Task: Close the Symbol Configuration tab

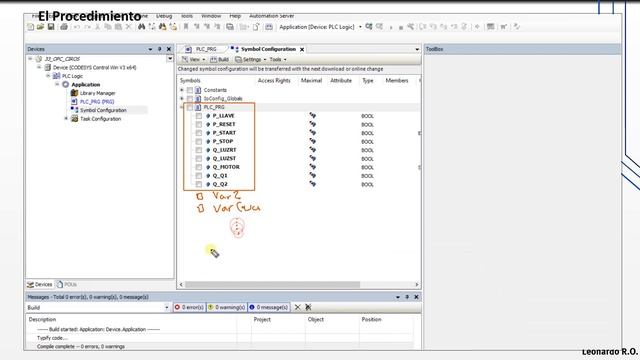Action: [302, 49]
